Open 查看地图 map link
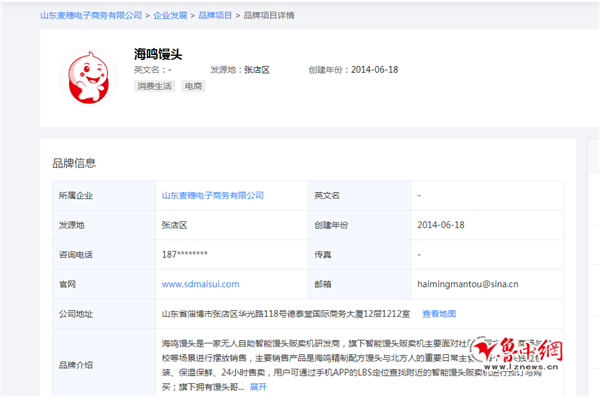This screenshot has height=397, width=600. click(439, 314)
